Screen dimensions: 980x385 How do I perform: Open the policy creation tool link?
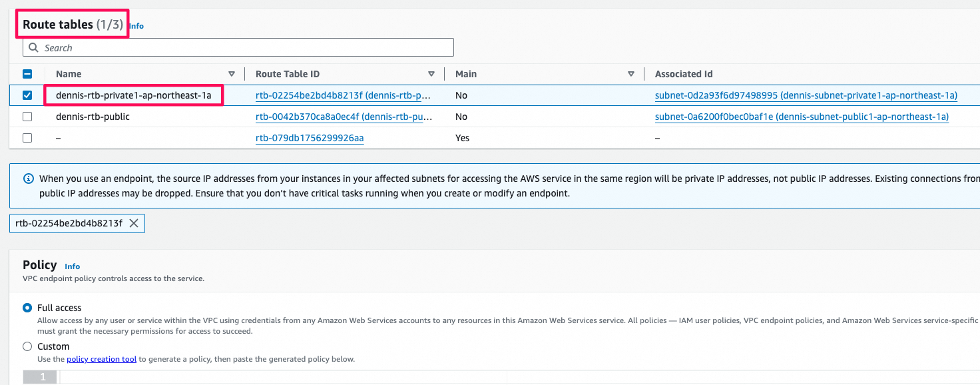pyautogui.click(x=101, y=358)
